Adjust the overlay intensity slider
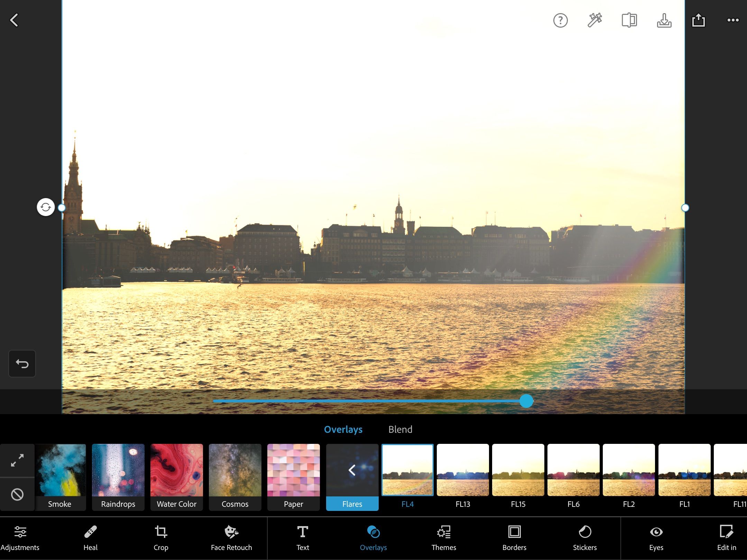This screenshot has width=747, height=560. (527, 401)
